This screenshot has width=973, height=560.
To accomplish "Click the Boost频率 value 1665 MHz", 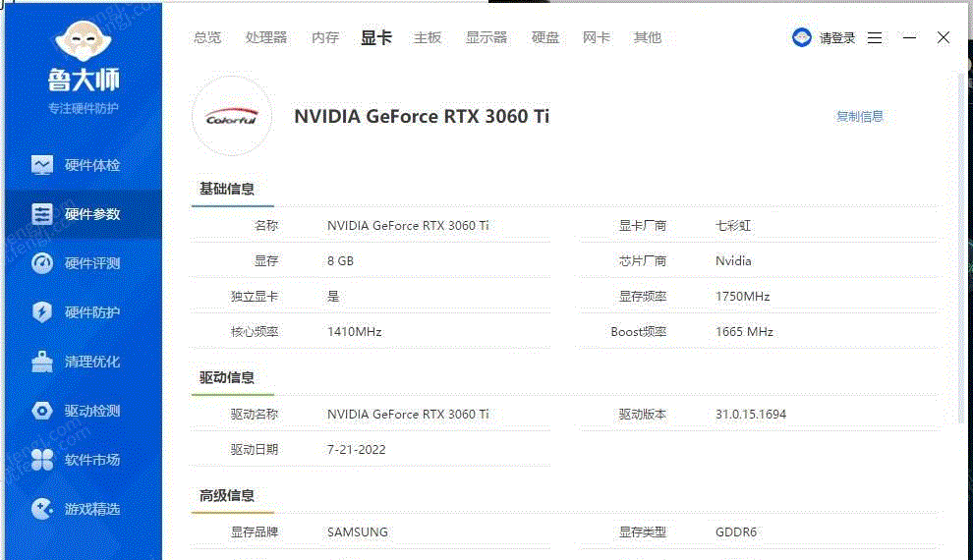I will [x=745, y=332].
